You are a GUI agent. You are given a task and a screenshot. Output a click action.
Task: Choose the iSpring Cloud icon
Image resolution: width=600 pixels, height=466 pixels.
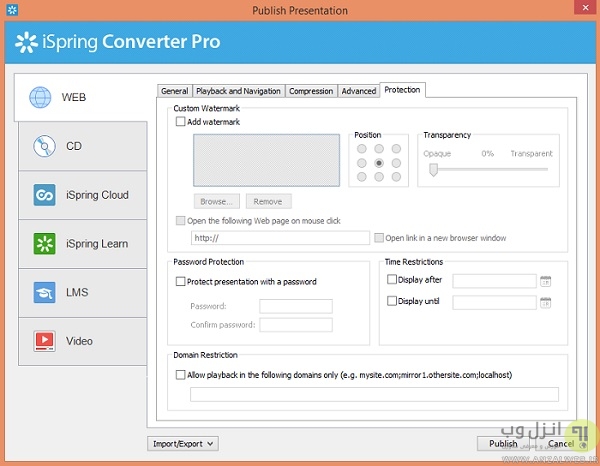(44, 195)
